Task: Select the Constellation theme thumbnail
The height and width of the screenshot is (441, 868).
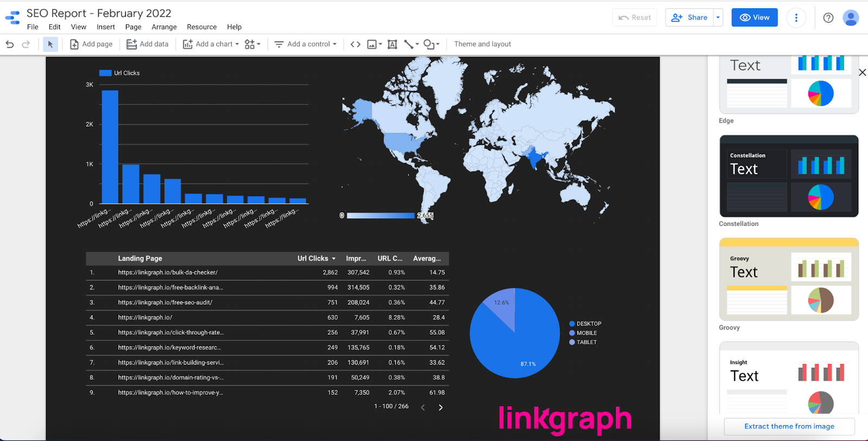Action: [x=788, y=176]
